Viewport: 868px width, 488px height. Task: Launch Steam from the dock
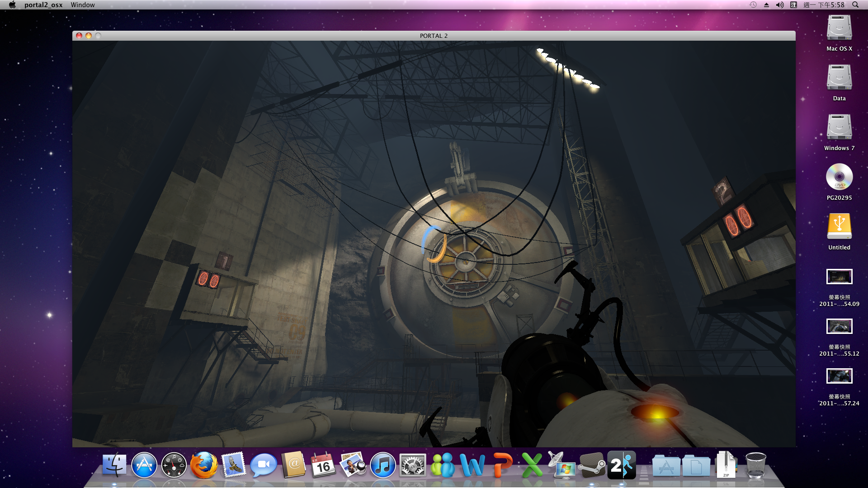coord(592,465)
